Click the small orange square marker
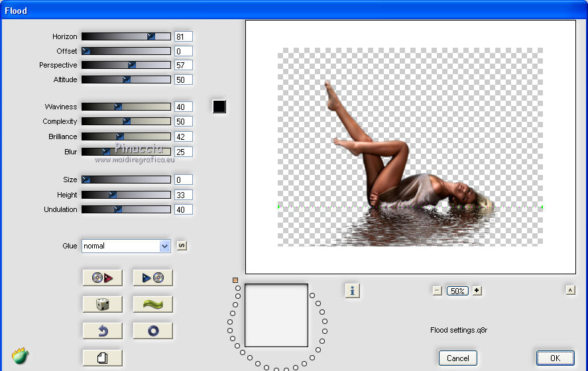 coord(235,280)
